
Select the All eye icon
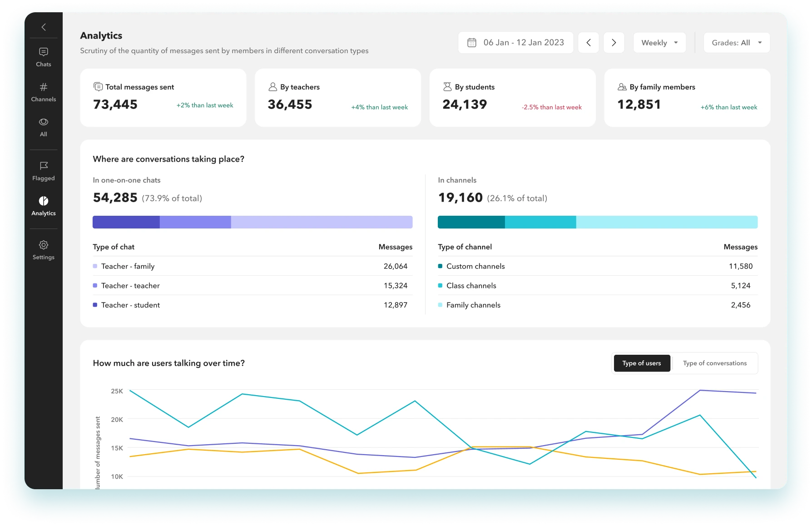[x=44, y=122]
